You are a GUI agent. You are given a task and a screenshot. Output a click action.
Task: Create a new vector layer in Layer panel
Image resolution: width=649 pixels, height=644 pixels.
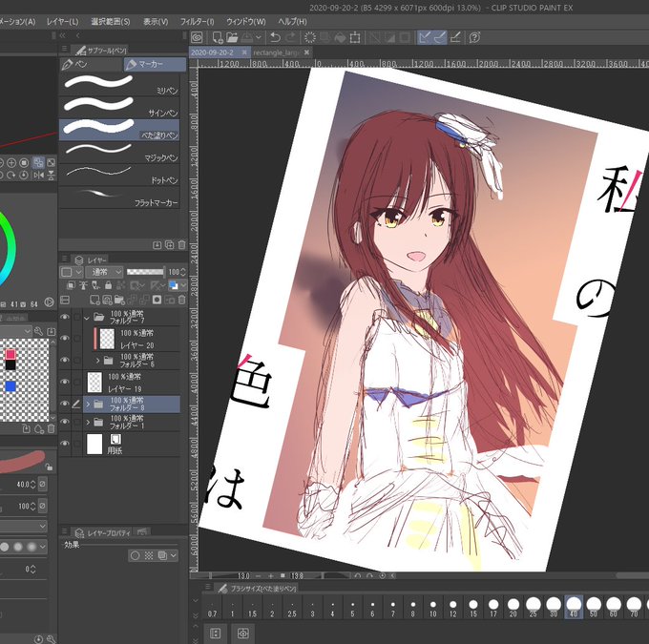(x=107, y=300)
